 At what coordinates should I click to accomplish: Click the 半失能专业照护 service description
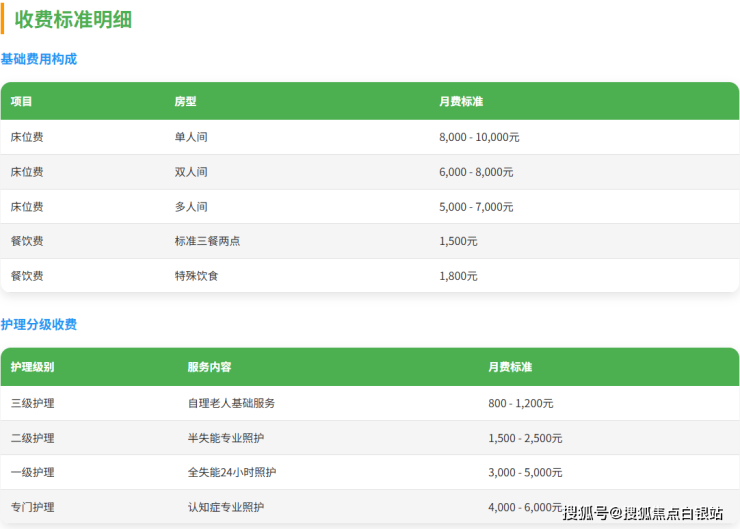[226, 438]
